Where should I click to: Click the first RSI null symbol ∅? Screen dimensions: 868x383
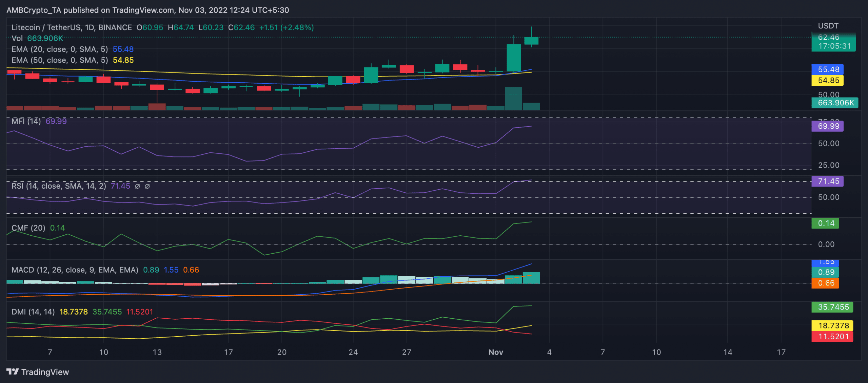[x=137, y=186]
